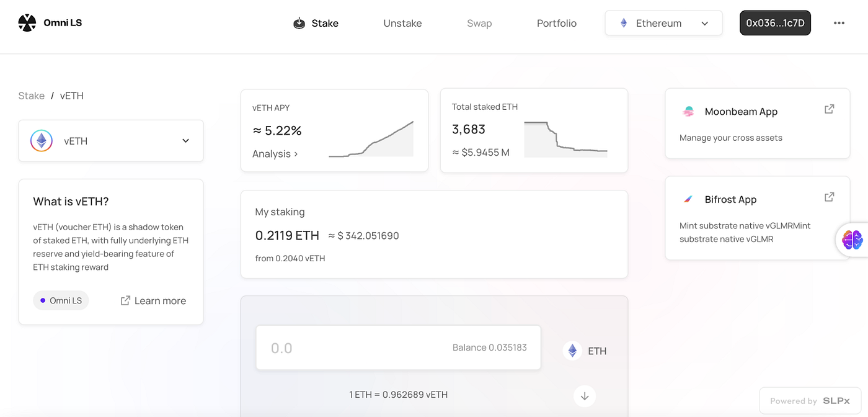Click the Ethereum dropdown chevron arrow

[x=704, y=24]
